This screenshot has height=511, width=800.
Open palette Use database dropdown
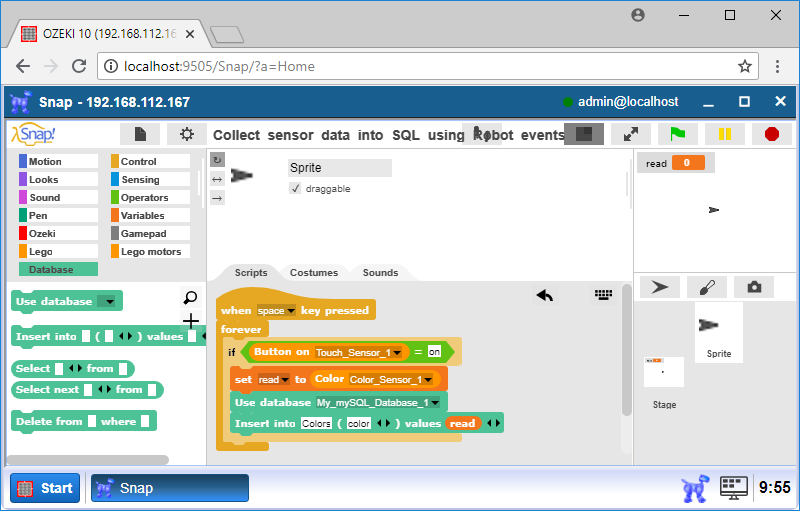pyautogui.click(x=107, y=301)
